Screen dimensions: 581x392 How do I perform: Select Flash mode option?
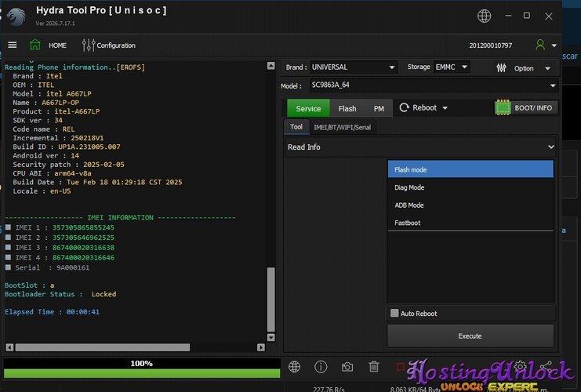470,169
